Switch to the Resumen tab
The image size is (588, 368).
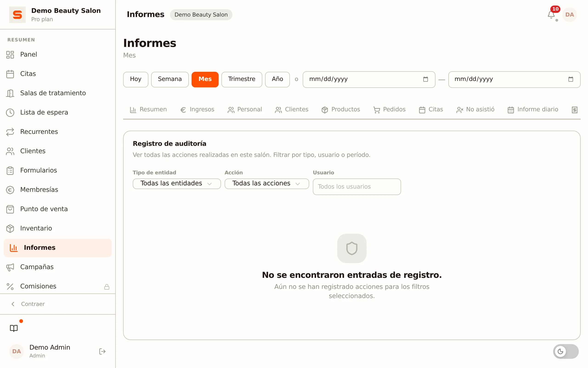click(x=148, y=109)
